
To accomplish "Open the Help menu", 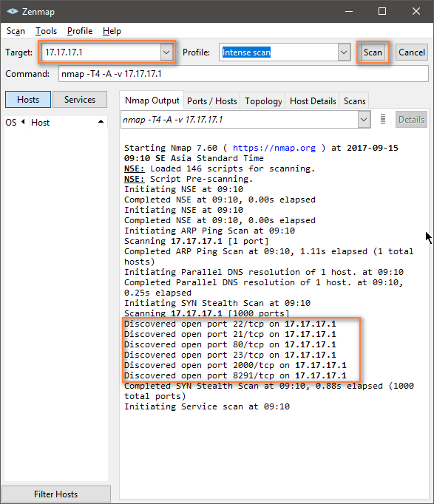I will click(x=112, y=31).
